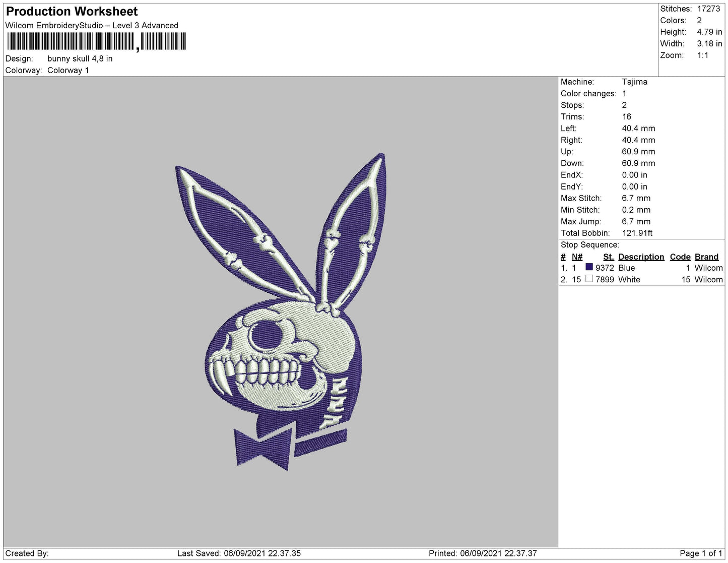
Task: Select the 'Wilcom EmbroideryStudio – Level 3 Advanced' line
Action: [92, 25]
